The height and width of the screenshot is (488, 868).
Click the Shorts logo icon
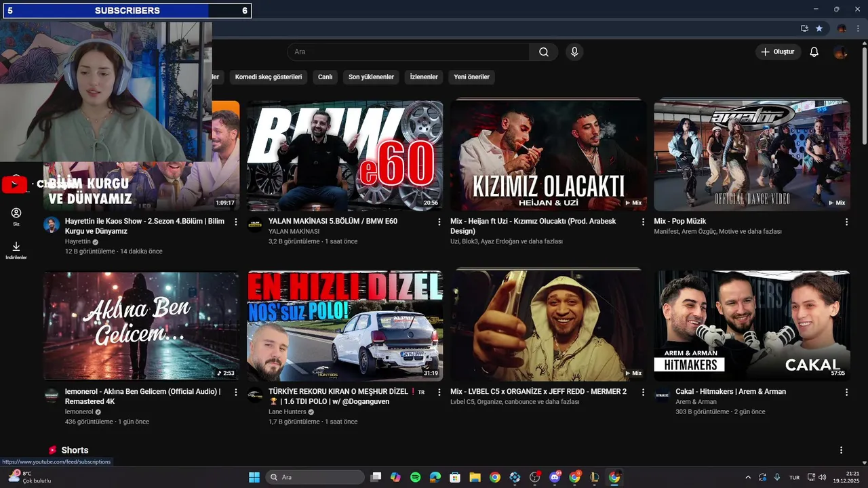(x=52, y=450)
